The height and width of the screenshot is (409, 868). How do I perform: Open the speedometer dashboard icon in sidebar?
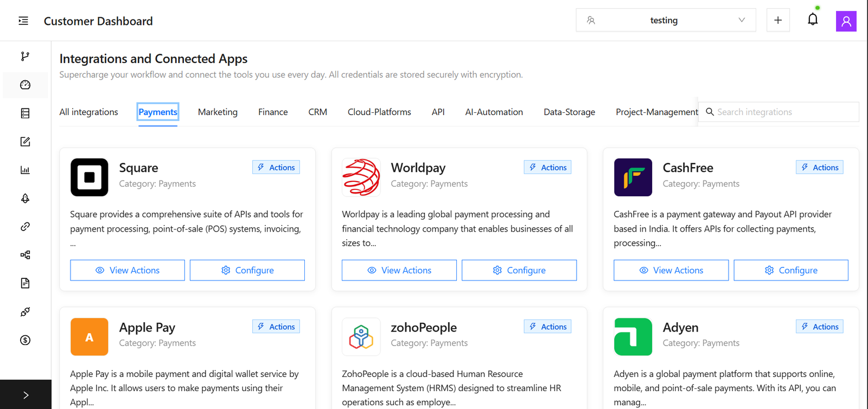pyautogui.click(x=25, y=85)
